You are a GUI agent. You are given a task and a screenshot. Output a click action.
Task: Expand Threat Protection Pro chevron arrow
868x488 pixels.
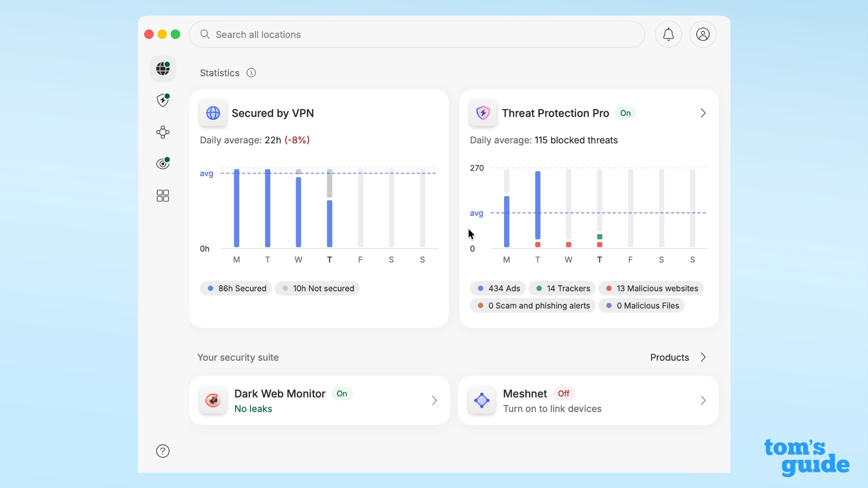703,113
